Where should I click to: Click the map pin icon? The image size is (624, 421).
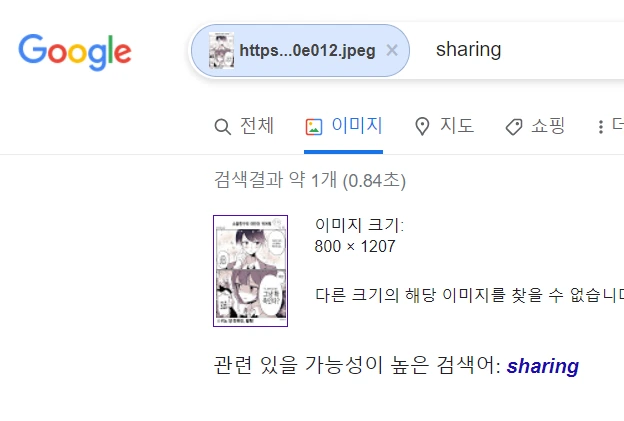coord(422,127)
